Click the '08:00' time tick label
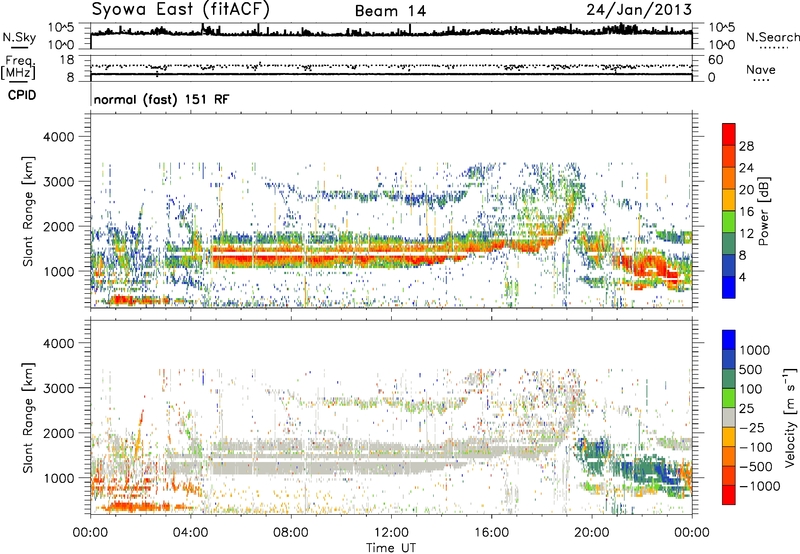This screenshot has height=554, width=800. (291, 533)
